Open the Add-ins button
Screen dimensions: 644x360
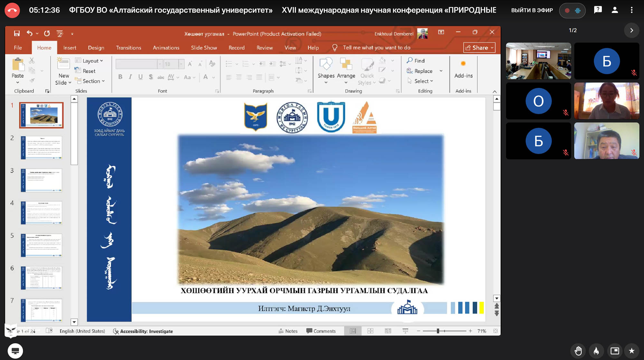tap(463, 69)
